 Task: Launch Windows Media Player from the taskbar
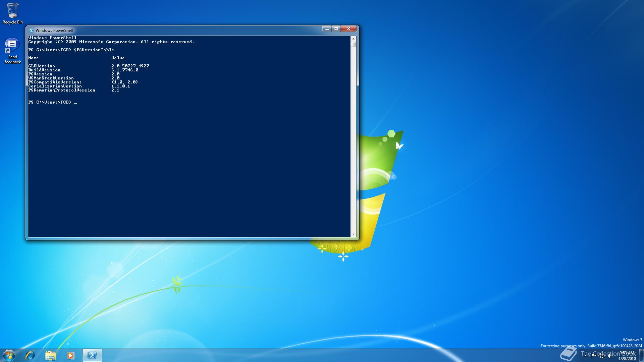click(71, 355)
